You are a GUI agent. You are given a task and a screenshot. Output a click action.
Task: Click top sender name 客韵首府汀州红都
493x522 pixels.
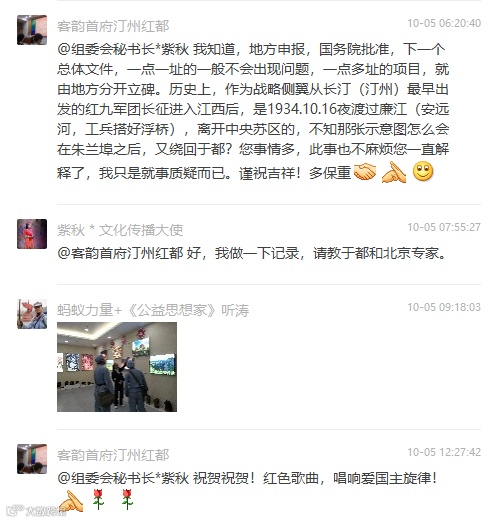pos(113,26)
